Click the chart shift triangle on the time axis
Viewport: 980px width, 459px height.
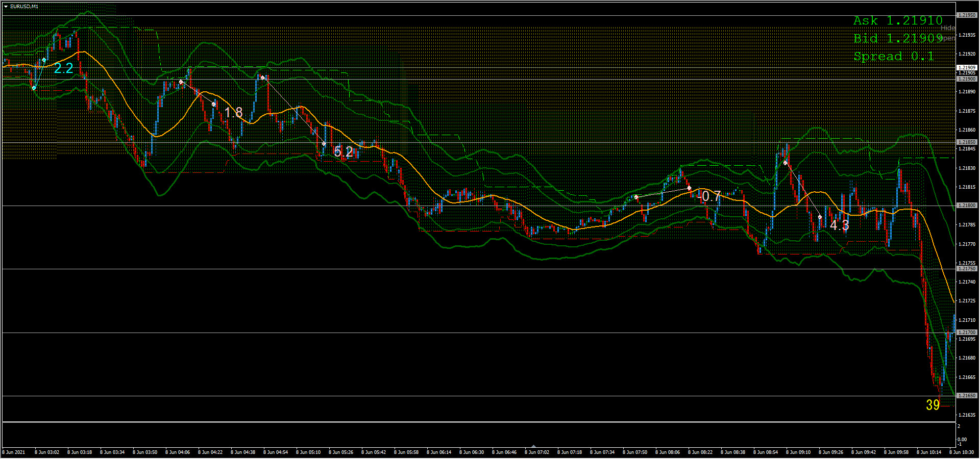coord(533,446)
